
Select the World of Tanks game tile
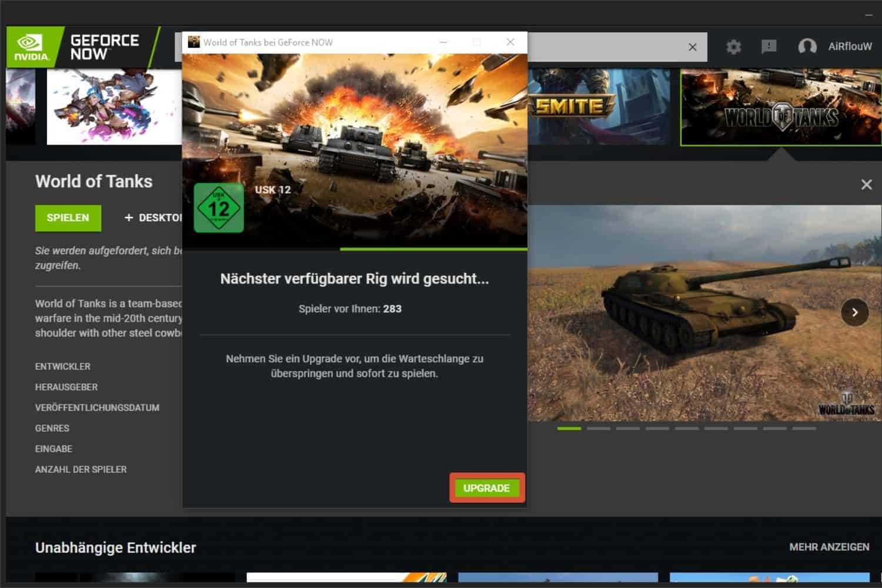781,107
